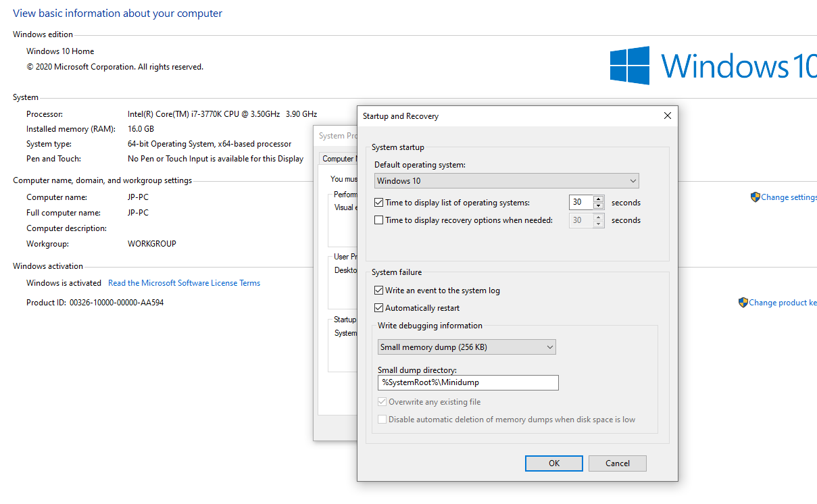Image resolution: width=817 pixels, height=504 pixels.
Task: Click Cancel in Startup and Recovery
Action: 618,463
